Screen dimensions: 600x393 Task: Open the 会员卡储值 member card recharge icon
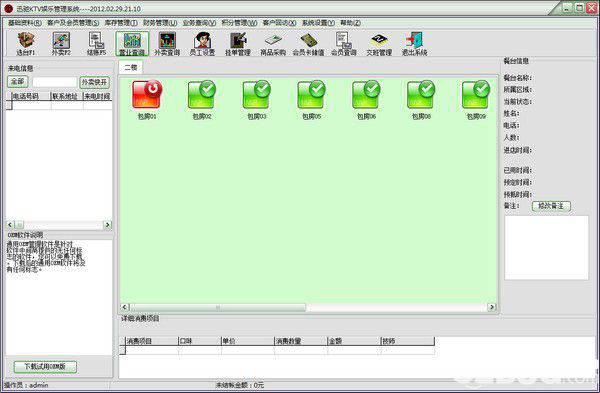pyautogui.click(x=308, y=44)
